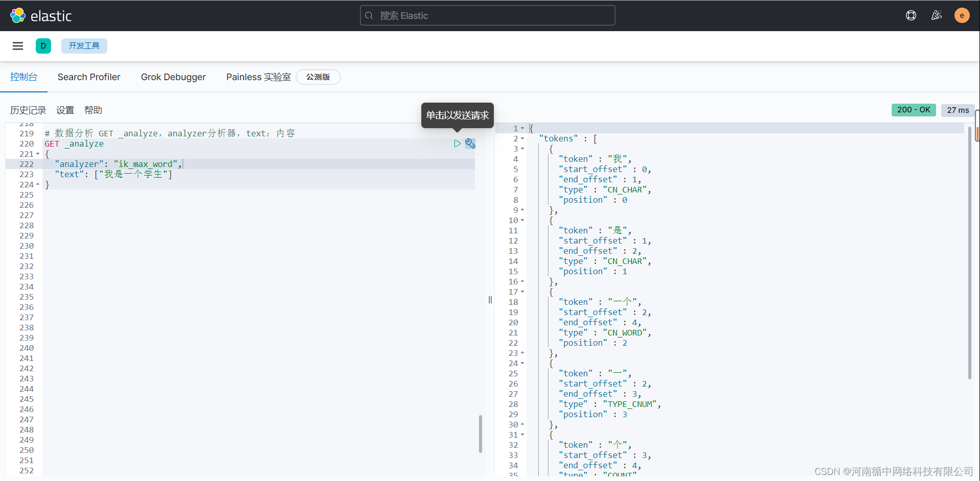Click the "type" : "CN_WORD" output line

coord(605,332)
